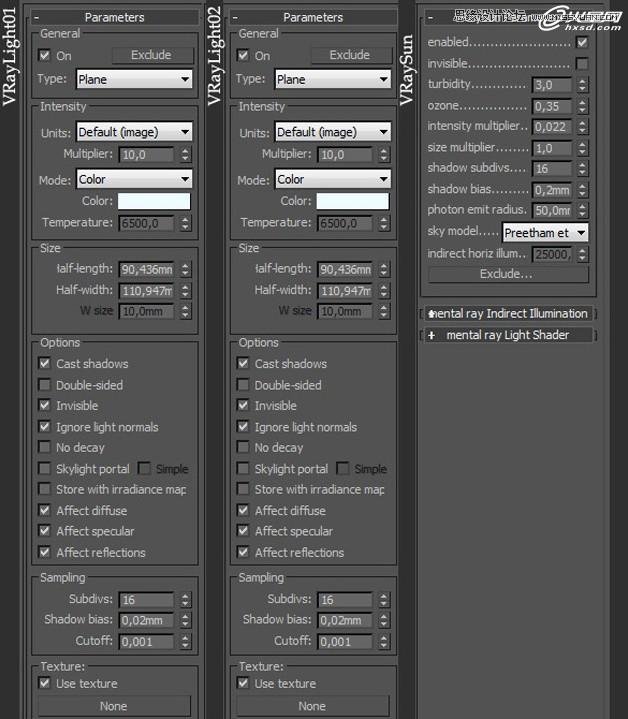Enable VRayLight02 Simple checkbox
The width and height of the screenshot is (628, 719).
[342, 469]
